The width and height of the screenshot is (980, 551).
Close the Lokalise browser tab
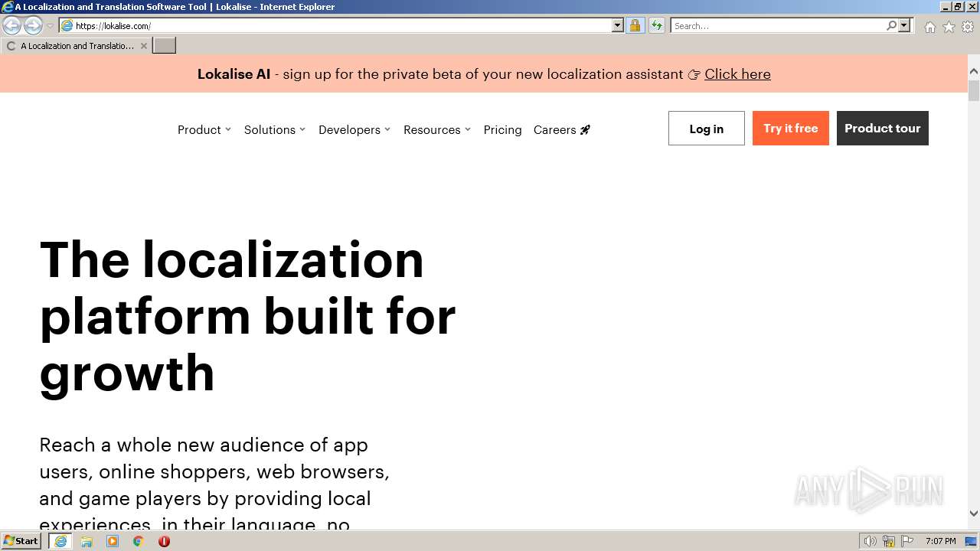coord(143,46)
